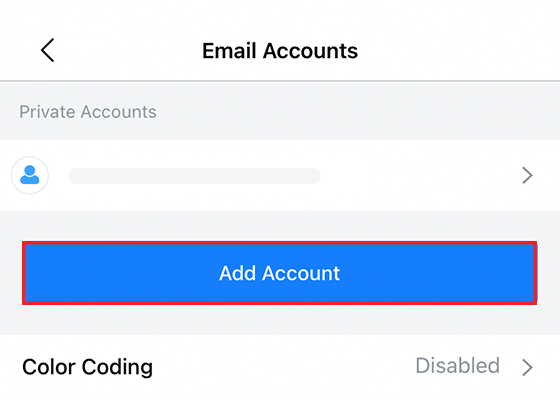Expand the private account entry details

(280, 175)
